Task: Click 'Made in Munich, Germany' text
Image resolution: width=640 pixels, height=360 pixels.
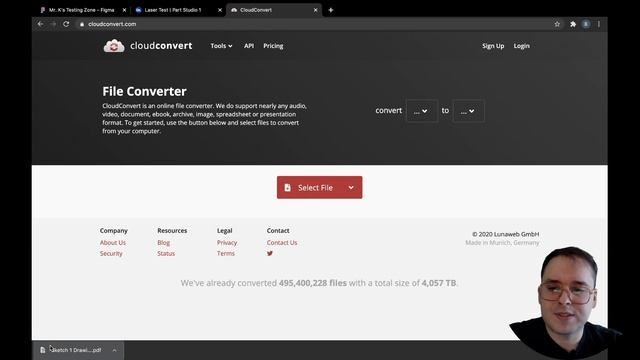Action: pos(502,242)
